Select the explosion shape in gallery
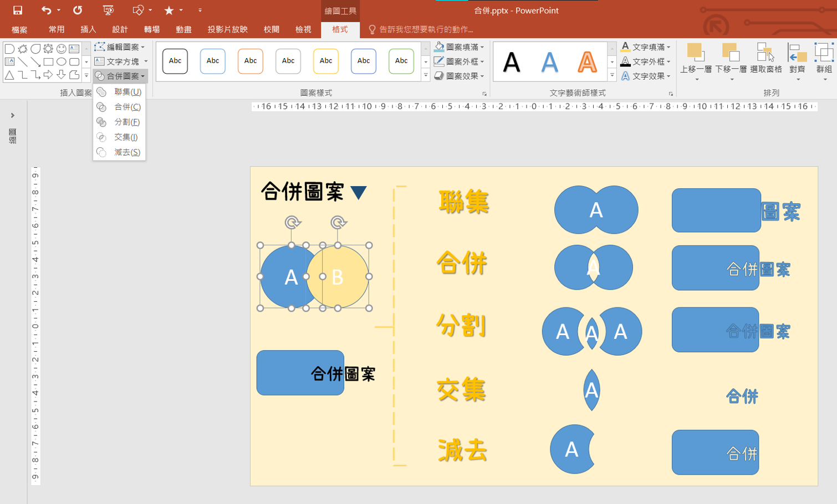Screen dimensions: 837x504 coord(23,49)
